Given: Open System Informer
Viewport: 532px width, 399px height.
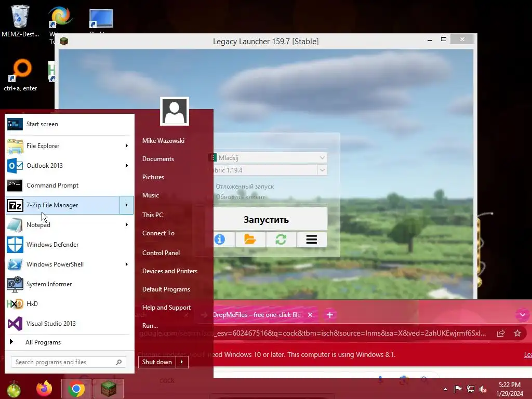Looking at the screenshot, I should pos(70,284).
